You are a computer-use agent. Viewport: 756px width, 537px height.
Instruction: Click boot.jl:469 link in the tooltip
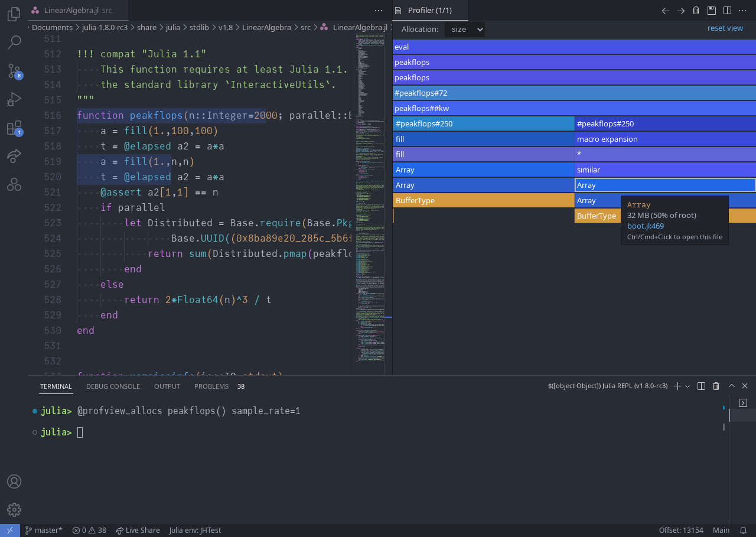pyautogui.click(x=645, y=226)
